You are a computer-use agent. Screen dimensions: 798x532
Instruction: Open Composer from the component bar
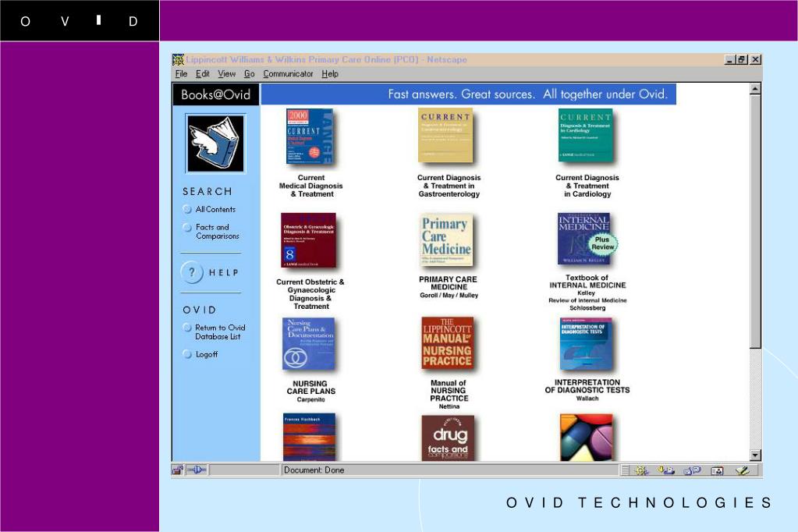[x=742, y=470]
